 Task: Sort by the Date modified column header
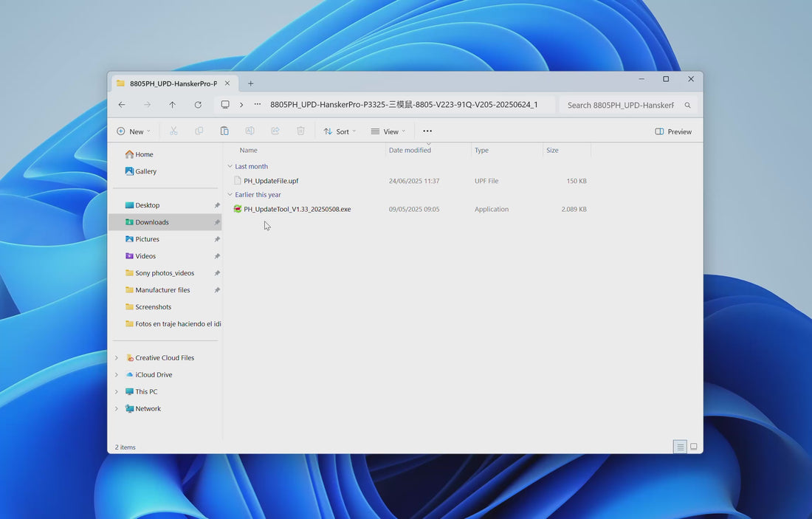tap(410, 151)
